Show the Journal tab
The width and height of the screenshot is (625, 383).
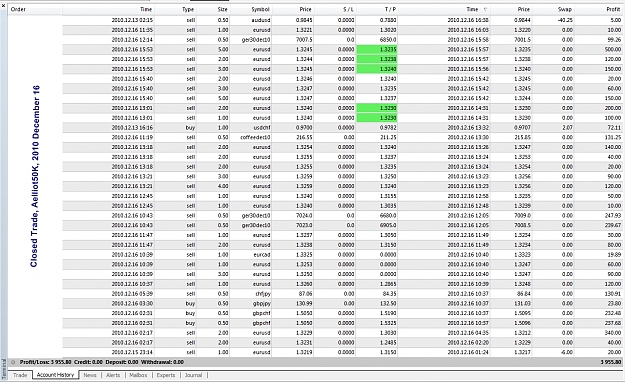[194, 375]
